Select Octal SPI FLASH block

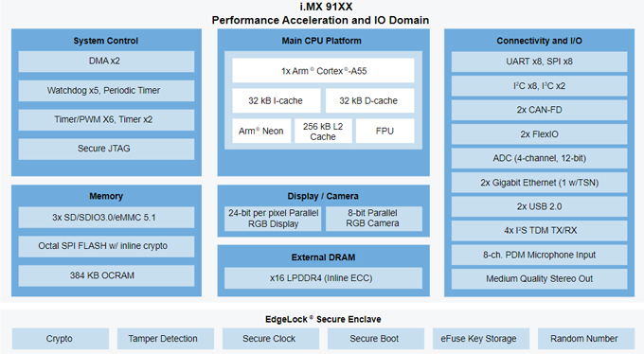pyautogui.click(x=106, y=246)
